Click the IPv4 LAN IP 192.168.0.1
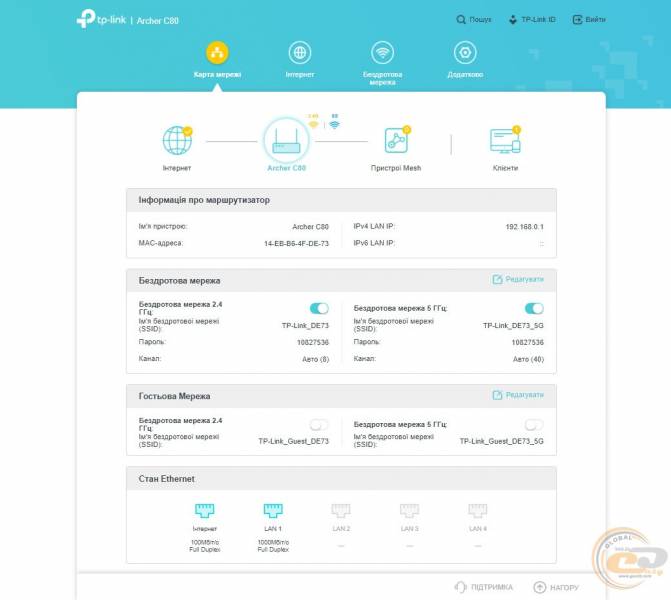This screenshot has width=671, height=600. click(525, 227)
